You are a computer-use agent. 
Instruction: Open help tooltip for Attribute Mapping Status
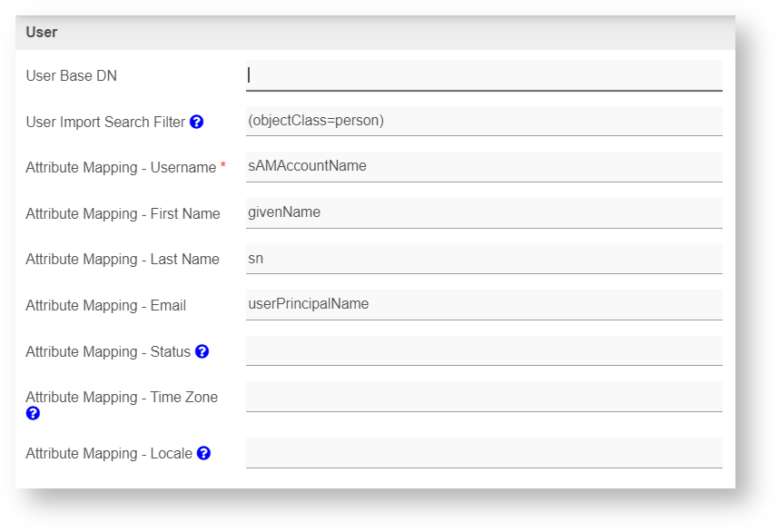(202, 351)
